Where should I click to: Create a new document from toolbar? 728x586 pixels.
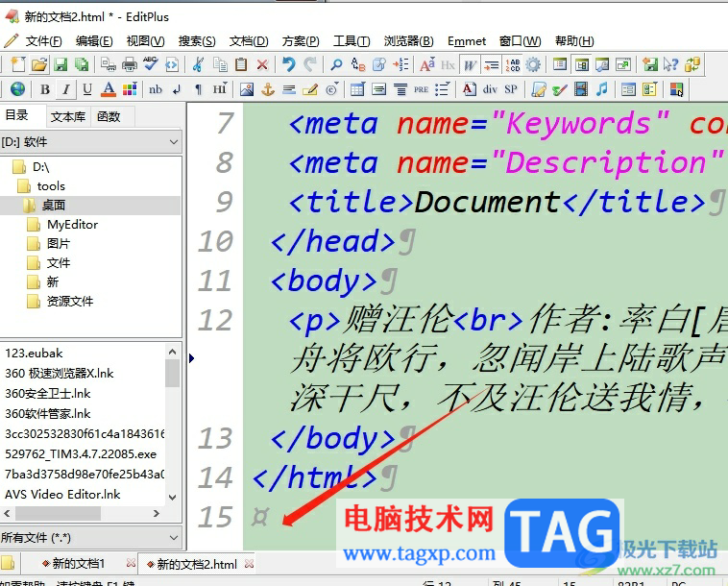click(x=18, y=64)
